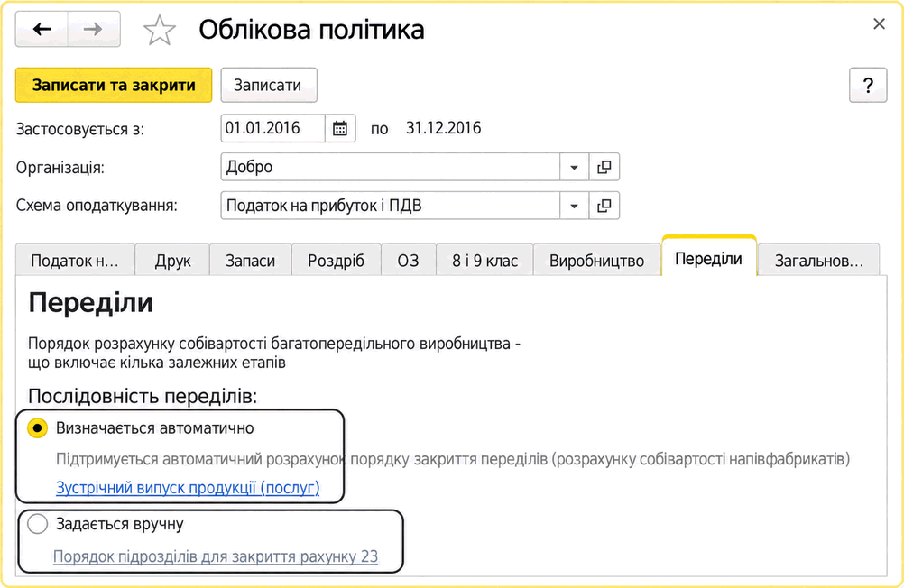Go back using the left arrow button
This screenshot has height=588, width=904.
pyautogui.click(x=42, y=29)
